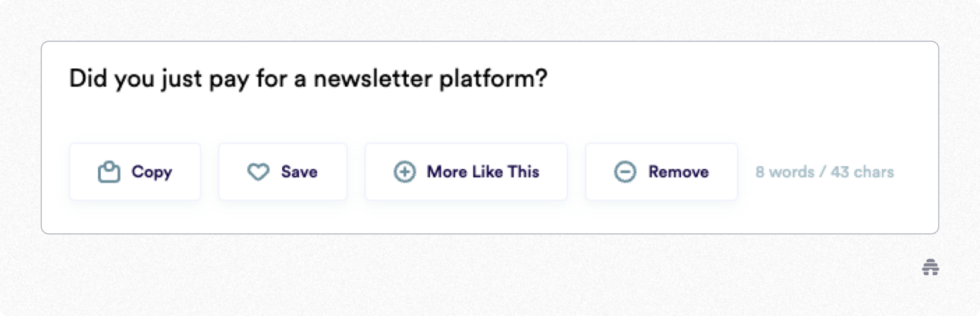The image size is (980, 316).
Task: Click the "Remove" label text
Action: click(x=678, y=172)
